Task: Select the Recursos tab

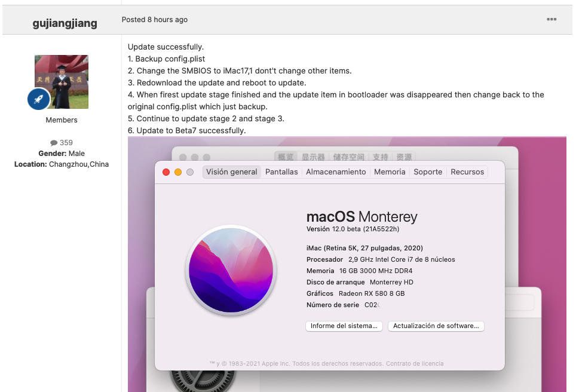Action: pyautogui.click(x=467, y=172)
